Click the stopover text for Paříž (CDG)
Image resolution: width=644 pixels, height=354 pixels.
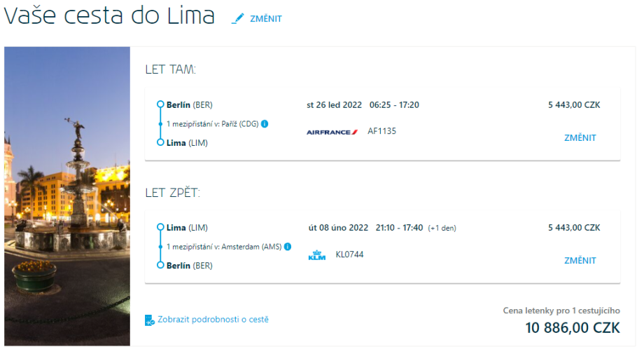212,124
